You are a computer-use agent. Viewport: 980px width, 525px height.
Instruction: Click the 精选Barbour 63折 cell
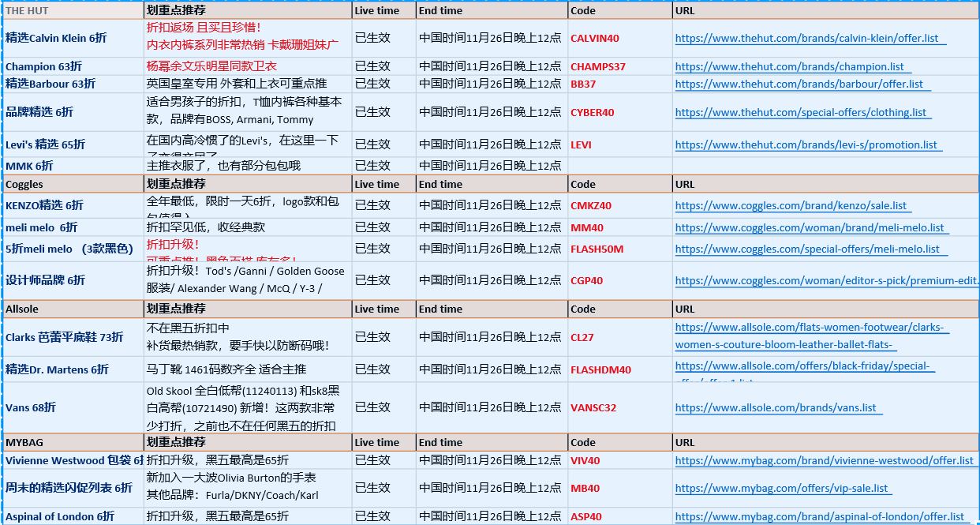pos(73,84)
